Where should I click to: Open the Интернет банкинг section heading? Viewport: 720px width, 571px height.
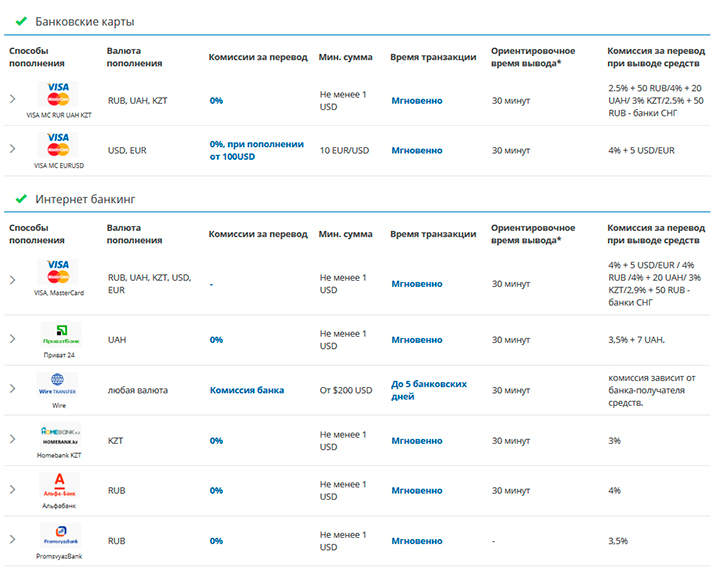85,199
